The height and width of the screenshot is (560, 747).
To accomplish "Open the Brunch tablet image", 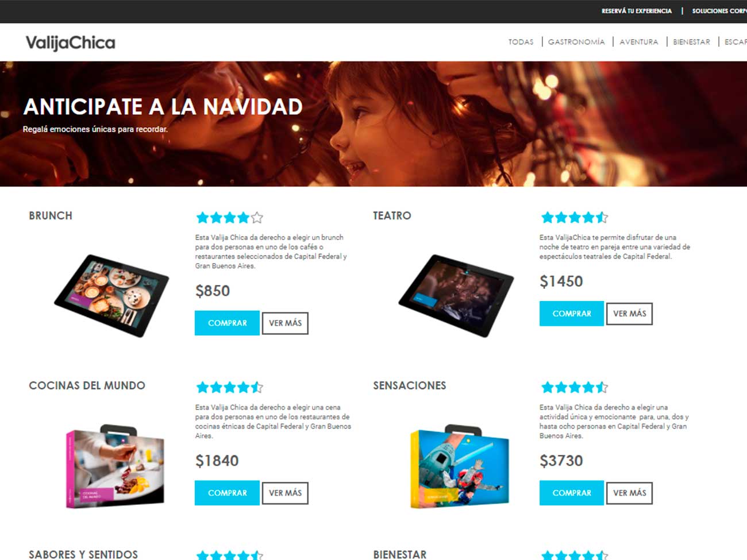I will coord(111,295).
